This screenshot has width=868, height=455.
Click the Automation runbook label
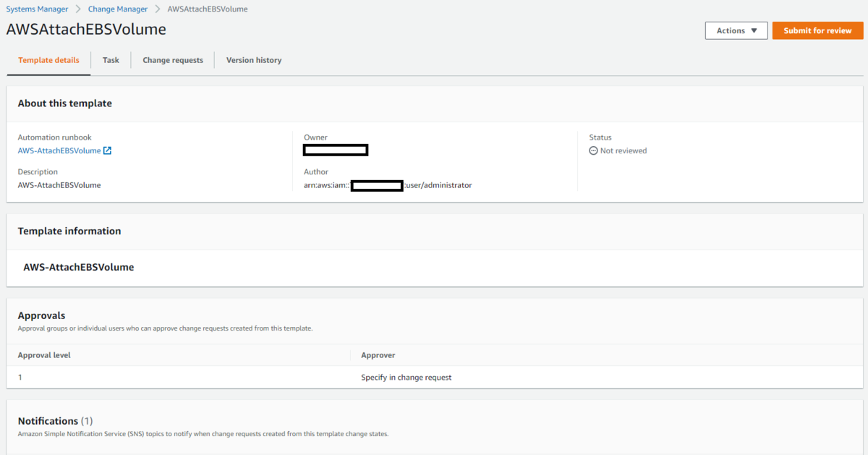(x=55, y=137)
